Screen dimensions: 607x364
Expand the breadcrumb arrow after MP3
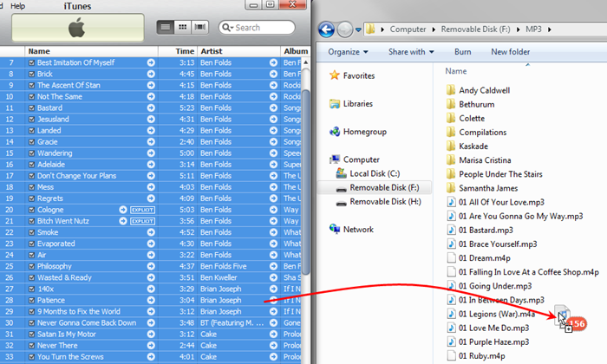pyautogui.click(x=549, y=29)
